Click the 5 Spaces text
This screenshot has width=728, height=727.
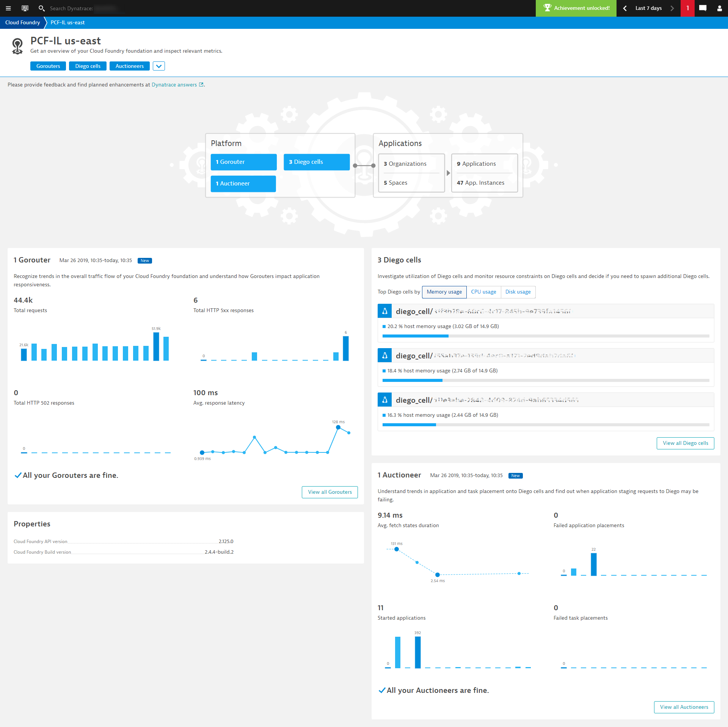(x=395, y=183)
